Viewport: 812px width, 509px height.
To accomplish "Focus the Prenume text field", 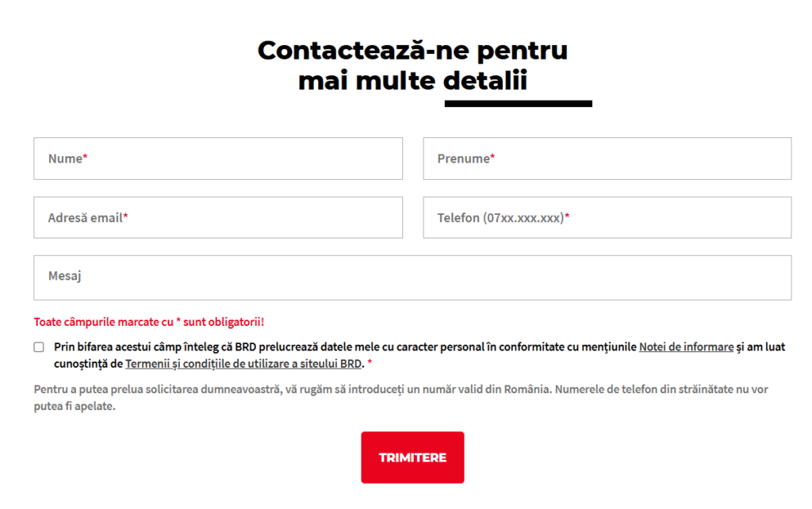I will pos(607,159).
